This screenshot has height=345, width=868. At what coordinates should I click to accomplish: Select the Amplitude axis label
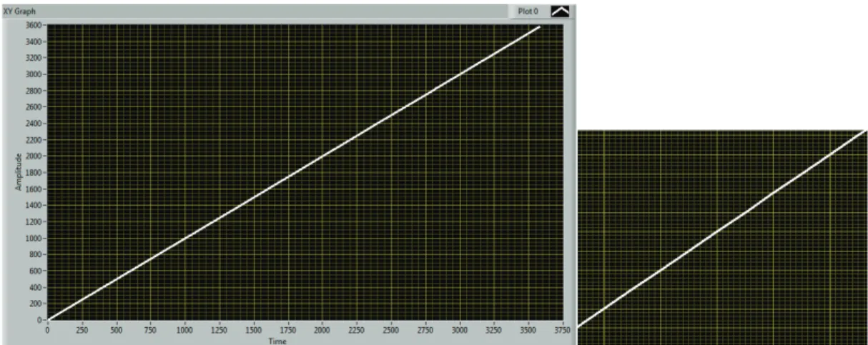coord(19,172)
